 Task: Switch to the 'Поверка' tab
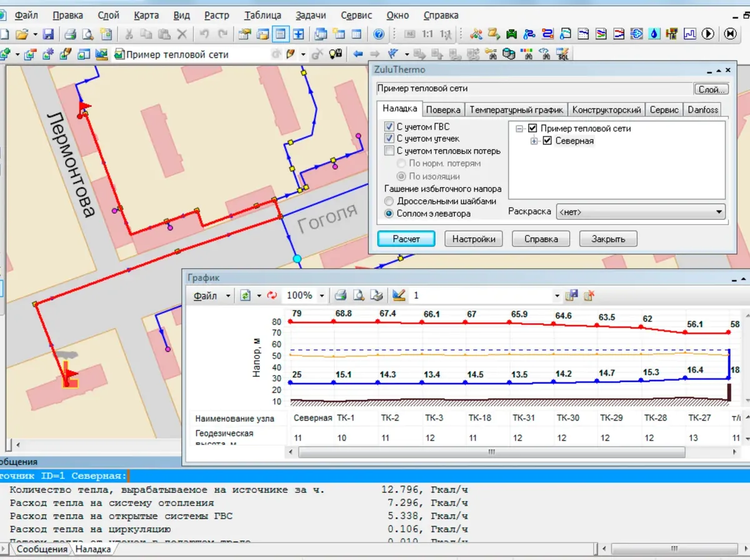point(443,110)
